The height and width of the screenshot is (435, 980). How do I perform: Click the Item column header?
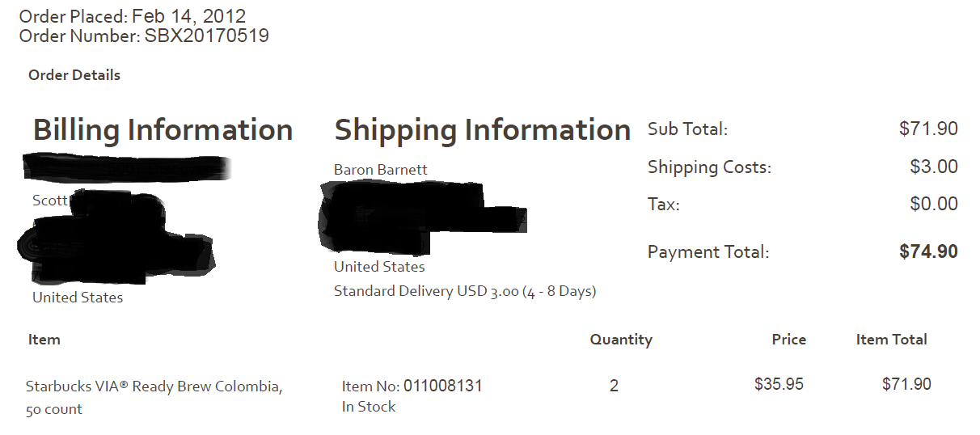44,340
